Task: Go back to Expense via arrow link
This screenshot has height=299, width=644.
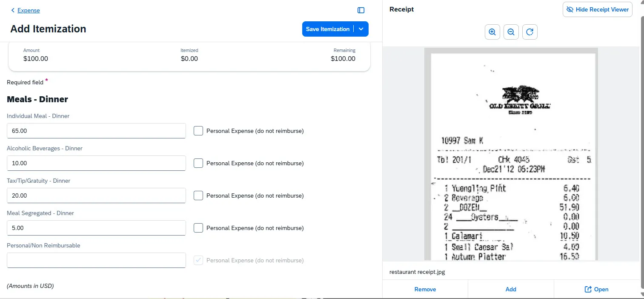Action: pos(26,10)
